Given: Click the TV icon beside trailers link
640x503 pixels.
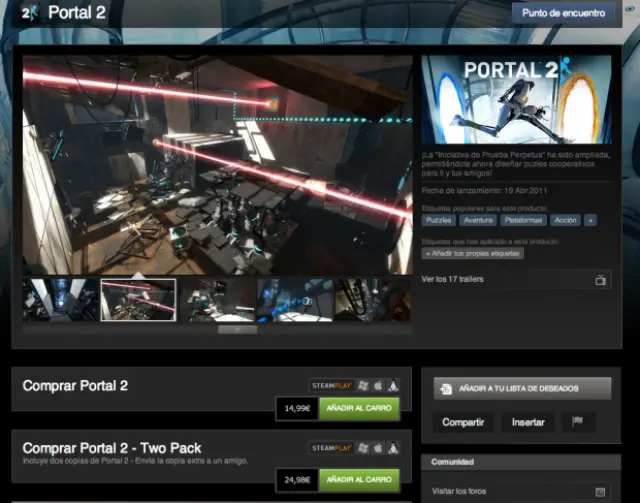Looking at the screenshot, I should [600, 280].
